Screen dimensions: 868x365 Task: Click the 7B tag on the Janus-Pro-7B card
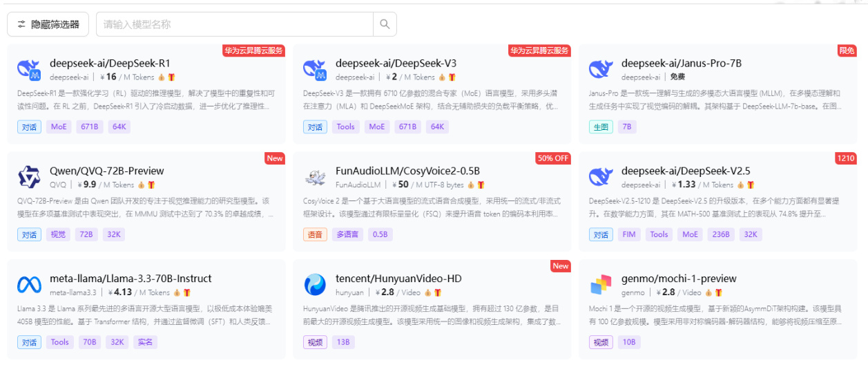[x=627, y=127]
